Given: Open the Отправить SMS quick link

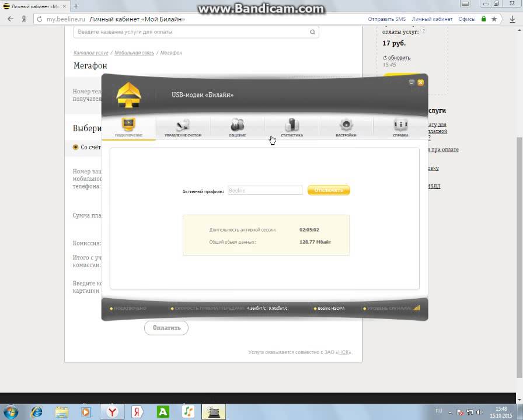Looking at the screenshot, I should pos(386,19).
